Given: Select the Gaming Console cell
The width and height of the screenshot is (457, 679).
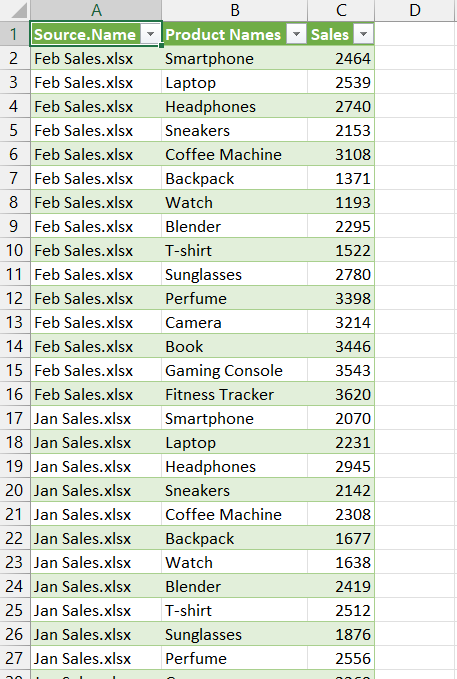Looking at the screenshot, I should point(234,370).
